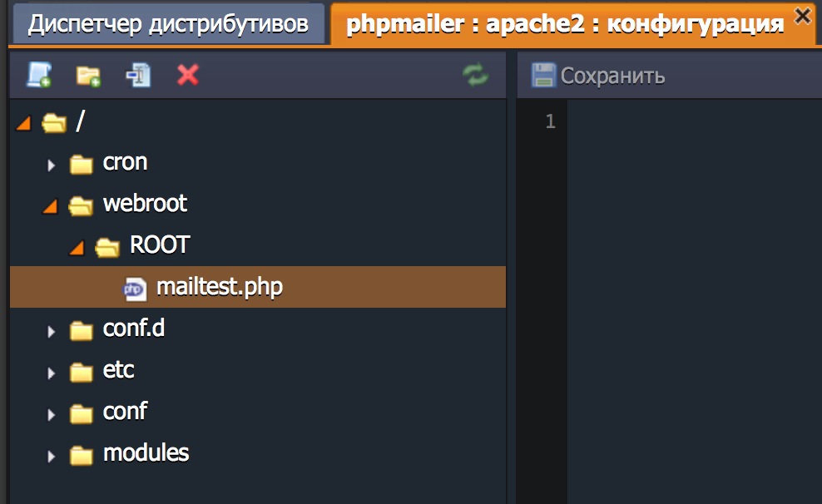822x504 pixels.
Task: Expand the modules folder arrow
Action: [52, 456]
